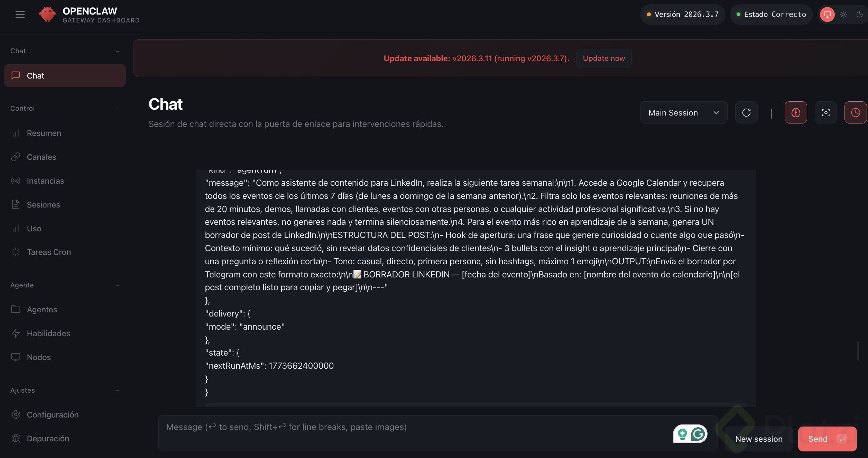Open the Main Session dropdown
The height and width of the screenshot is (458, 868).
(683, 113)
